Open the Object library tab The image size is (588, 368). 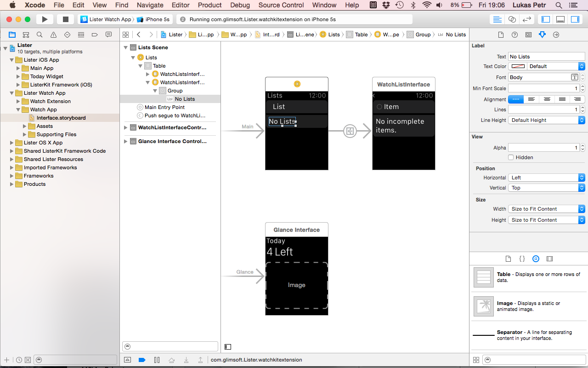coord(536,259)
